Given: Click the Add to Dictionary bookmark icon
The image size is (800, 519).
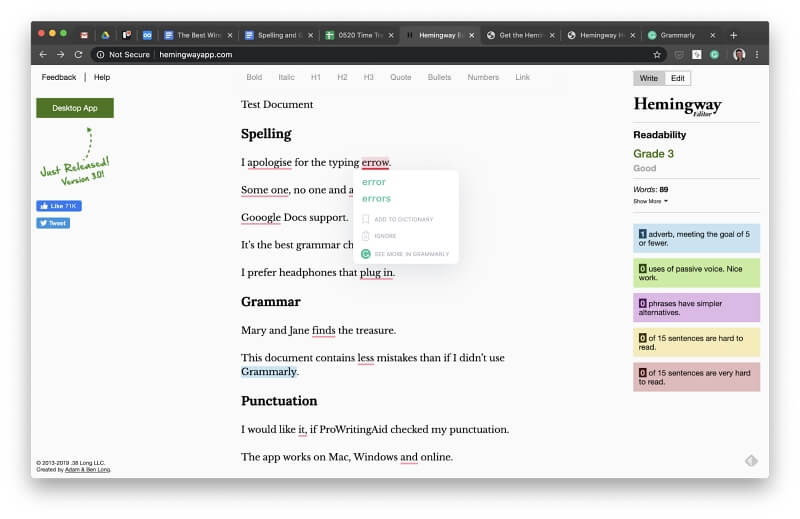Looking at the screenshot, I should (x=365, y=219).
